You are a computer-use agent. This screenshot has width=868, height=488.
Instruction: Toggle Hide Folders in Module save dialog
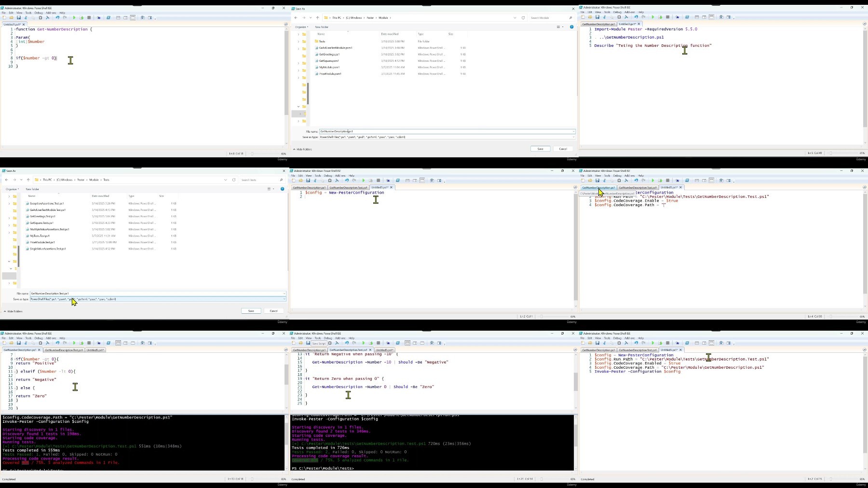tap(302, 149)
